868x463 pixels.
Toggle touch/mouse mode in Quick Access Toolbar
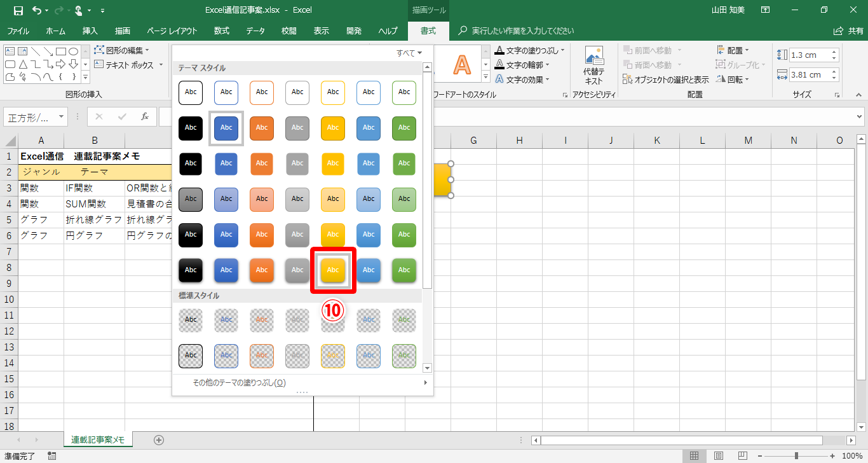pos(78,10)
